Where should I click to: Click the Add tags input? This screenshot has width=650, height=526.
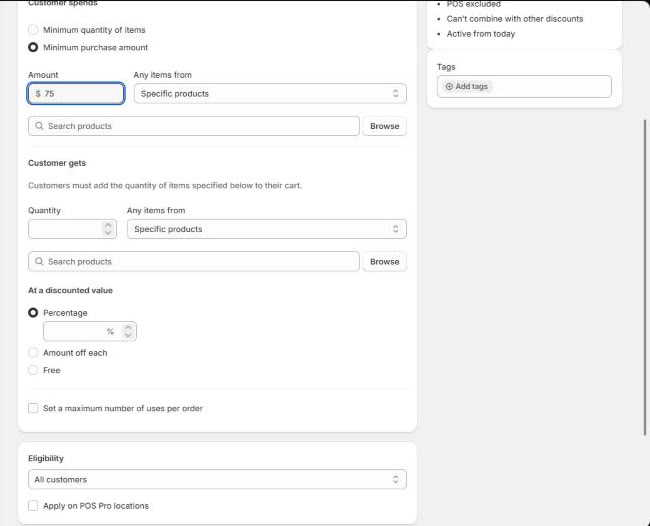point(524,87)
